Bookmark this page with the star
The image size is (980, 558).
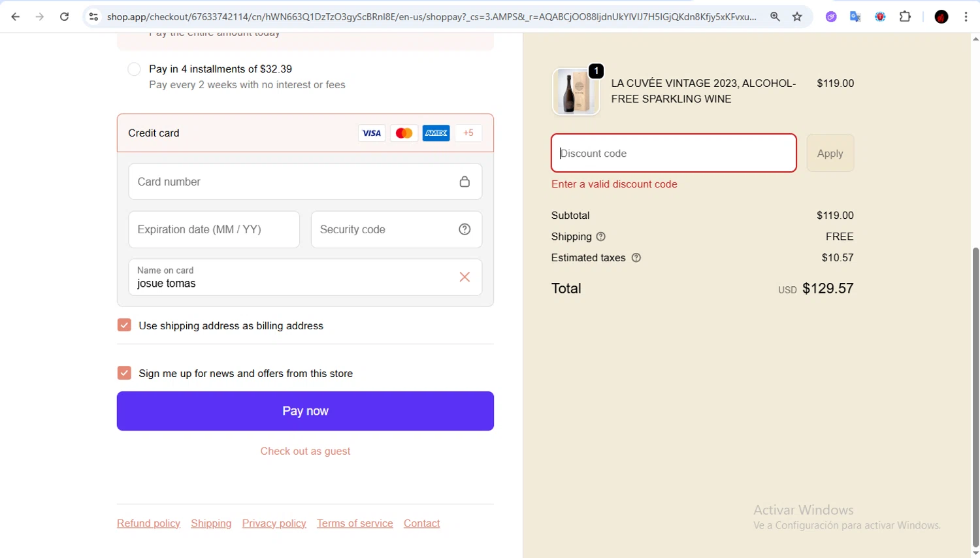tap(797, 17)
